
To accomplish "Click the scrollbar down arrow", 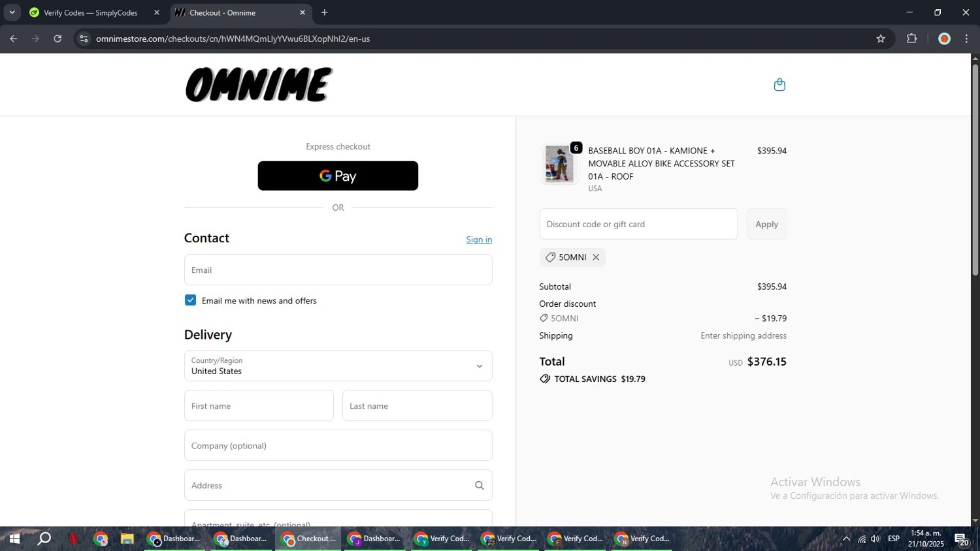I will [x=975, y=520].
